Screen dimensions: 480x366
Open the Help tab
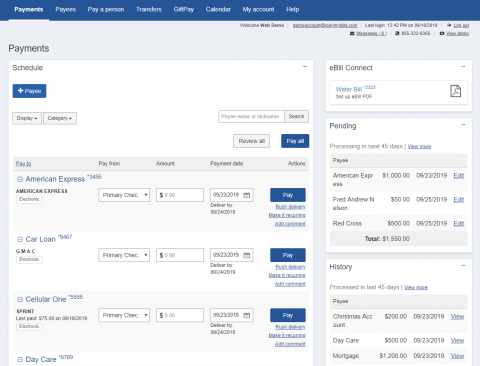pos(292,9)
